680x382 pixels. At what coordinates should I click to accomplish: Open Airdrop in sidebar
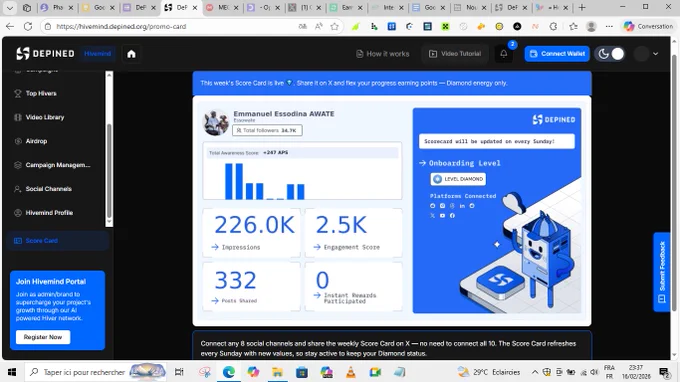36,141
